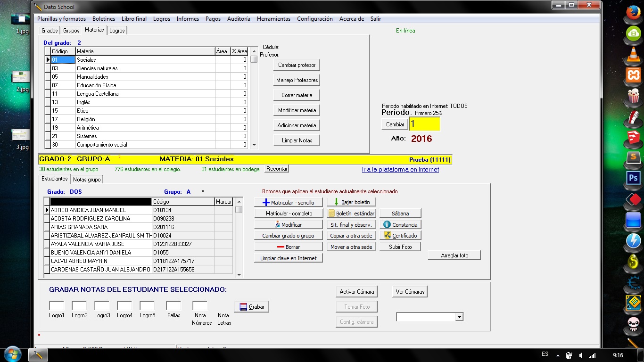Click the Recontar button
Screen dimensions: 644x362
[277, 169]
